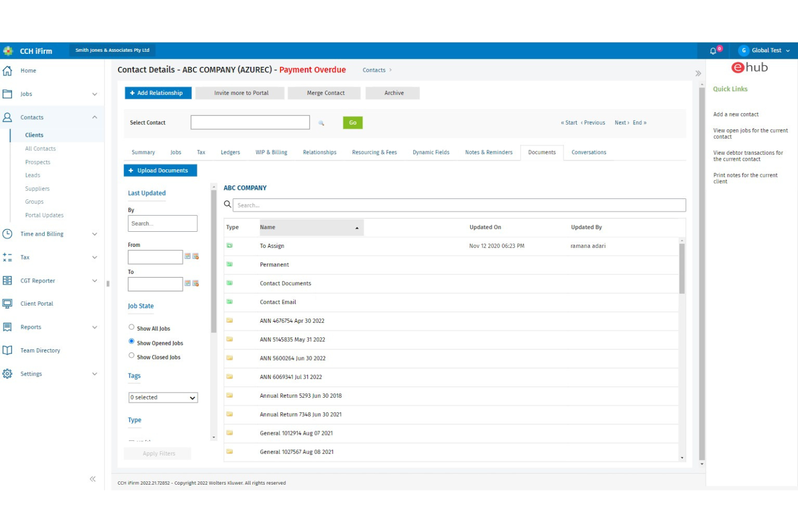Click the Select Contact input field

click(x=250, y=122)
